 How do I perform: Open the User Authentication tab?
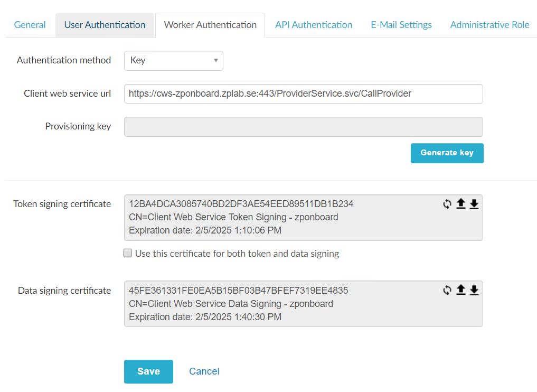(x=105, y=25)
